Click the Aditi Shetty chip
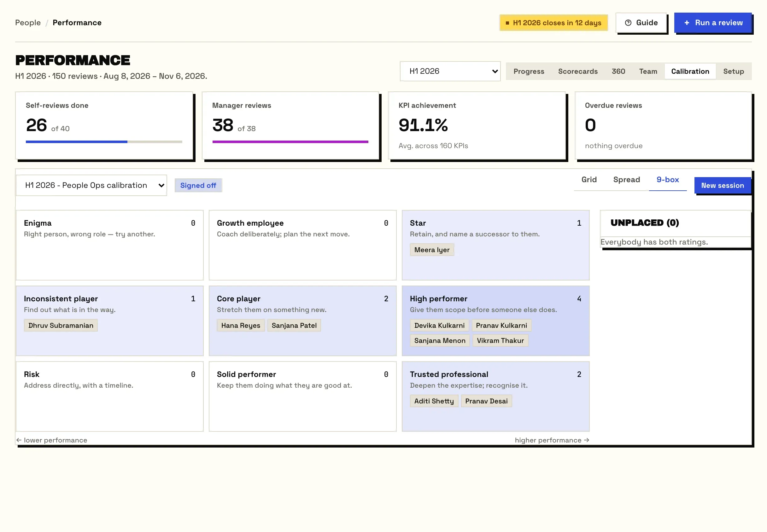 pyautogui.click(x=434, y=401)
